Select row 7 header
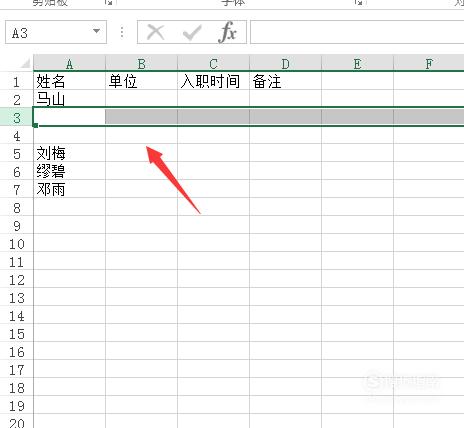This screenshot has height=428, width=464. click(17, 190)
